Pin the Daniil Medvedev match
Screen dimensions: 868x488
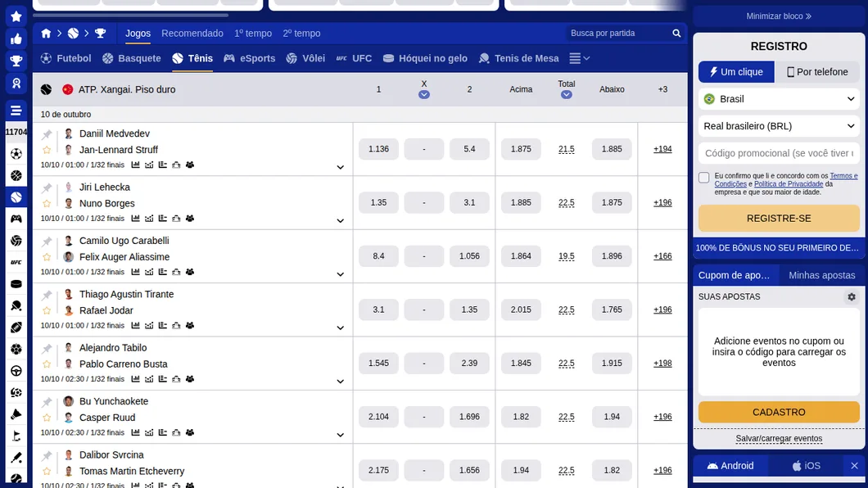click(47, 134)
